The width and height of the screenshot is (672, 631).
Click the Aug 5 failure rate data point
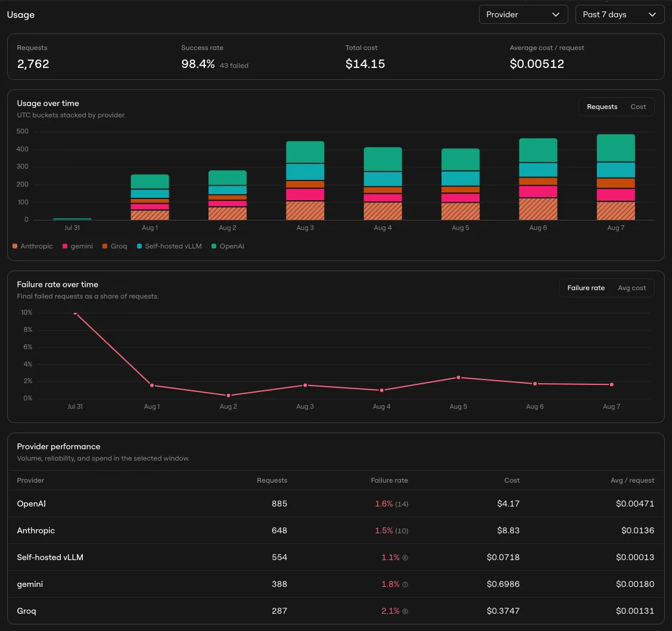click(x=458, y=378)
